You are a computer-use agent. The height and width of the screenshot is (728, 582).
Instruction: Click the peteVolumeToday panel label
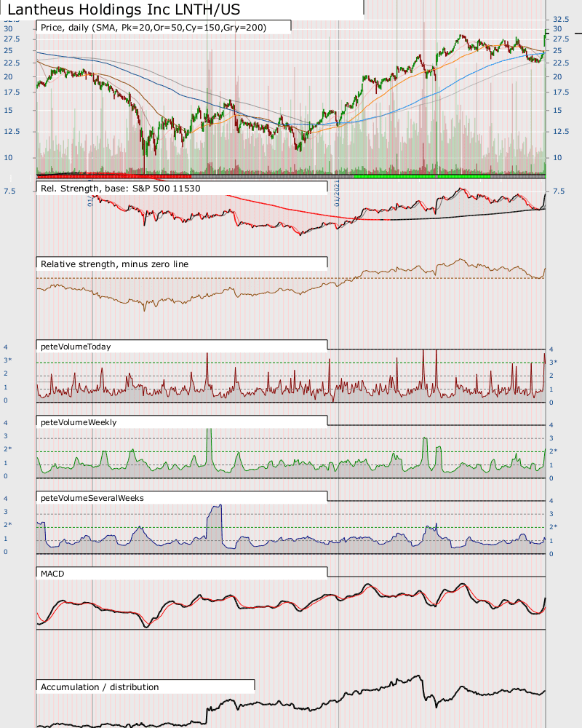coord(76,347)
